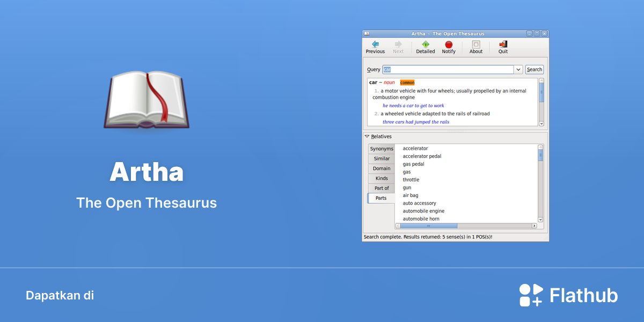Open the Kinds tab
Screen dimensions: 644x322
point(382,178)
